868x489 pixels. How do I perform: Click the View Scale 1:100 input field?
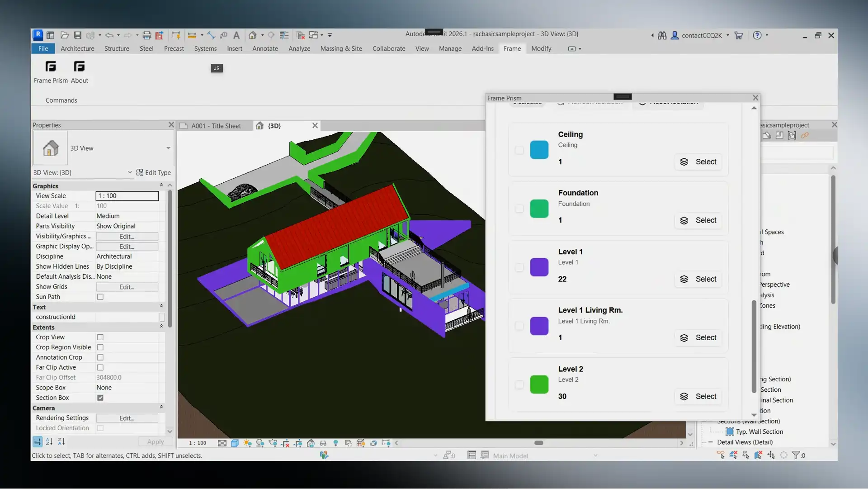[127, 196]
